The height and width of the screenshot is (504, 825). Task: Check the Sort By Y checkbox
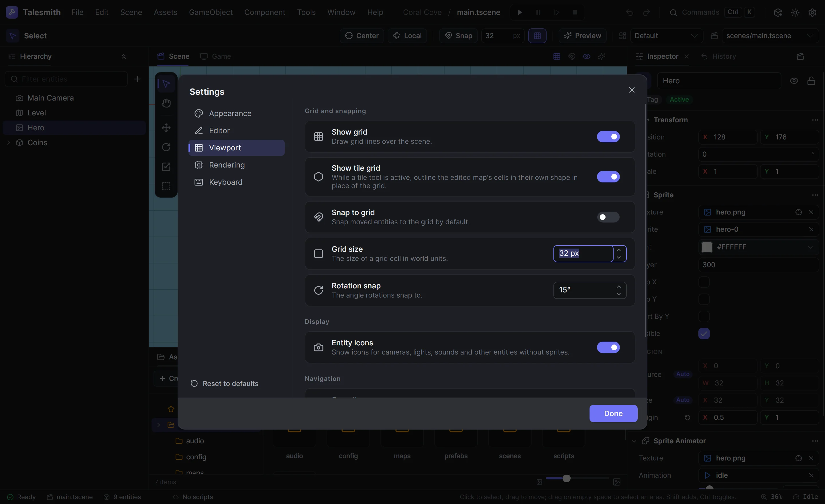click(704, 316)
